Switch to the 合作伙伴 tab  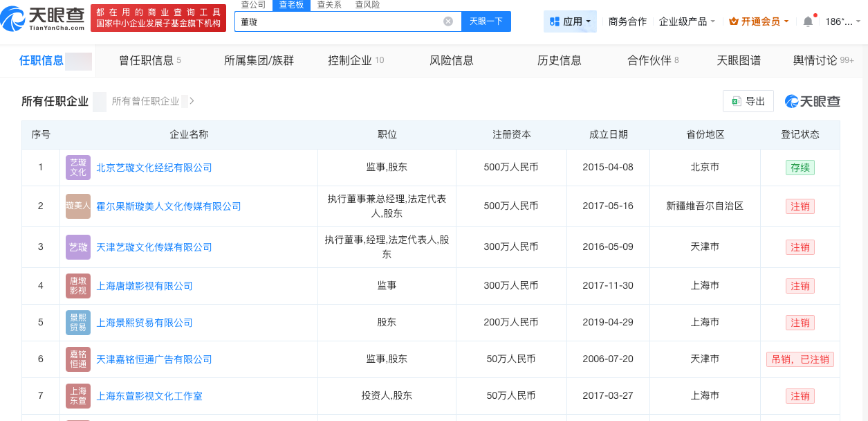(648, 60)
